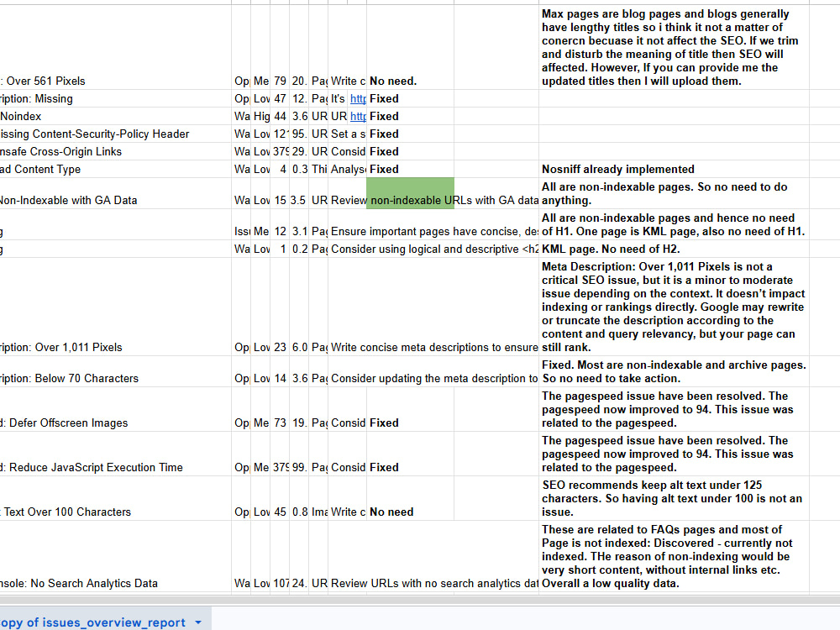Select 'Fixed' in Defer Offscreen Images row
Image resolution: width=840 pixels, height=630 pixels.
click(x=411, y=409)
